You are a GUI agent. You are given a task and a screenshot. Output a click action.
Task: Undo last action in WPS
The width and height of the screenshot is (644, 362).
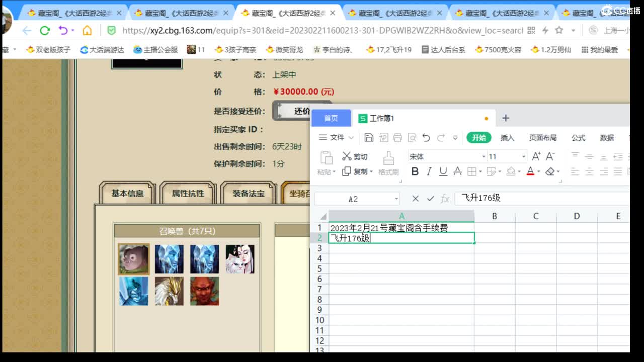click(426, 137)
